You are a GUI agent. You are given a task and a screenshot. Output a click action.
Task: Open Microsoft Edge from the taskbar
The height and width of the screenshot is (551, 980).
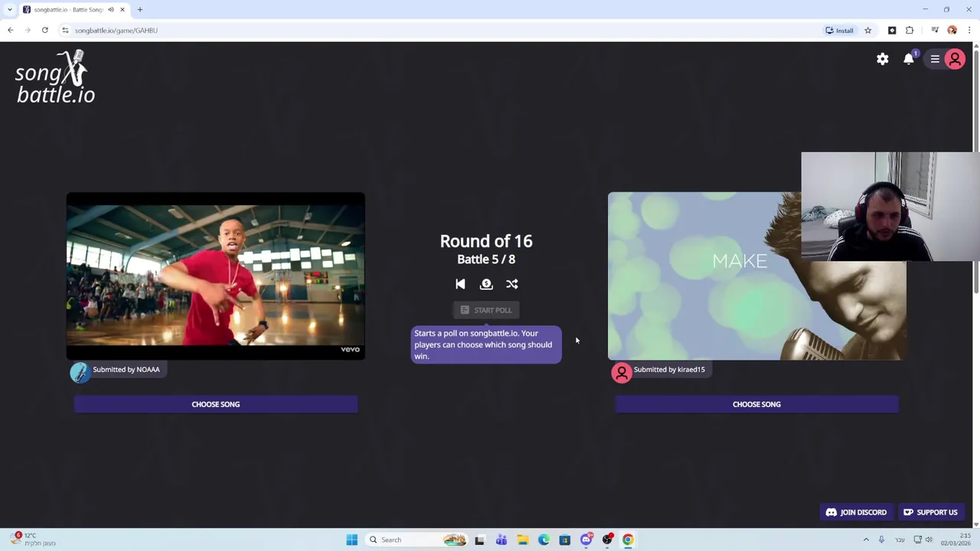pos(544,540)
